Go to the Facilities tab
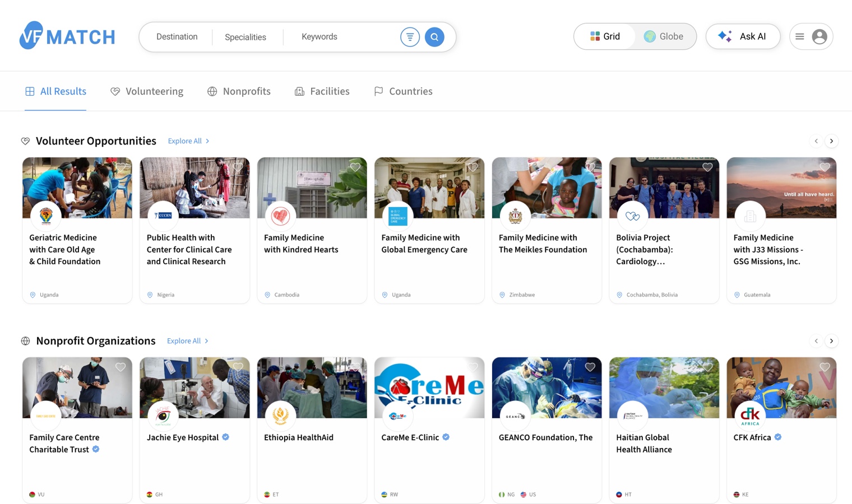The width and height of the screenshot is (852, 504). pyautogui.click(x=322, y=91)
